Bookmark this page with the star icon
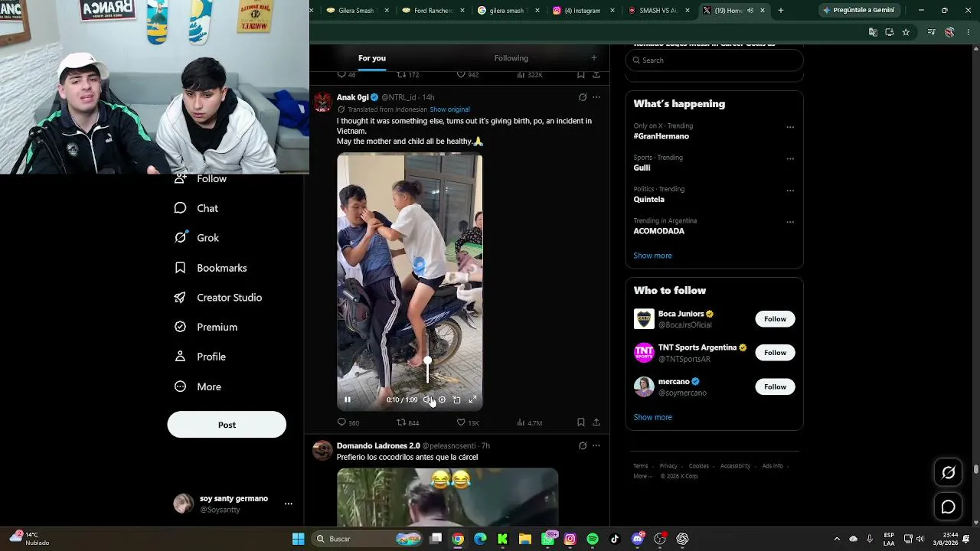This screenshot has height=551, width=980. point(906,32)
